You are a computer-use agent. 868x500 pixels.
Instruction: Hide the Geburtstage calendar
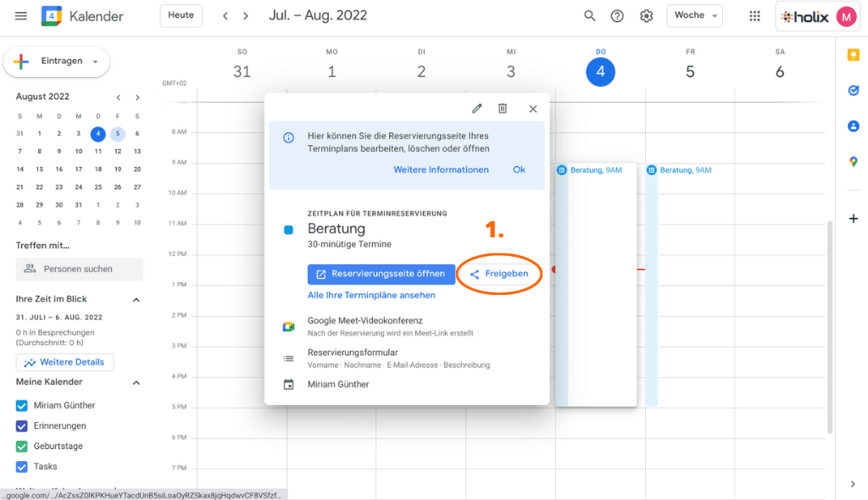(21, 446)
